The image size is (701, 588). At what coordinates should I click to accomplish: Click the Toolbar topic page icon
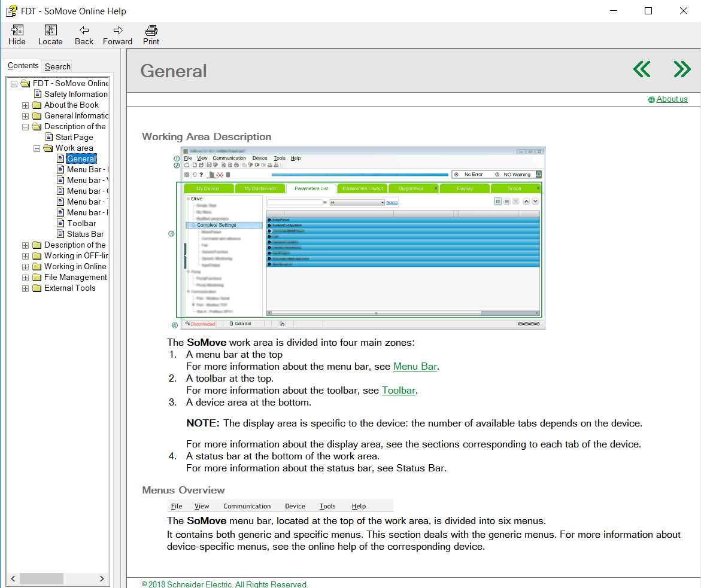61,223
